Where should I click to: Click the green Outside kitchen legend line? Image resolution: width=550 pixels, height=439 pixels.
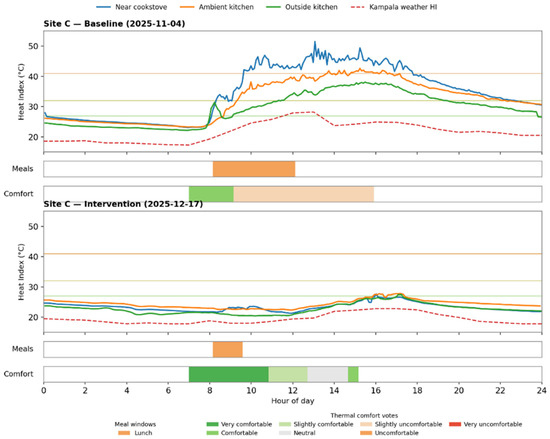tap(273, 7)
